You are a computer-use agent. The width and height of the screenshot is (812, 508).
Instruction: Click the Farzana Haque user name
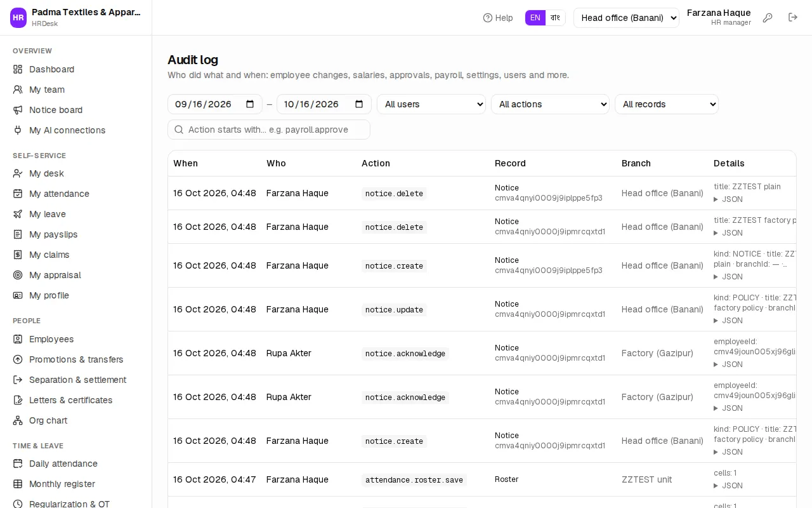point(719,13)
